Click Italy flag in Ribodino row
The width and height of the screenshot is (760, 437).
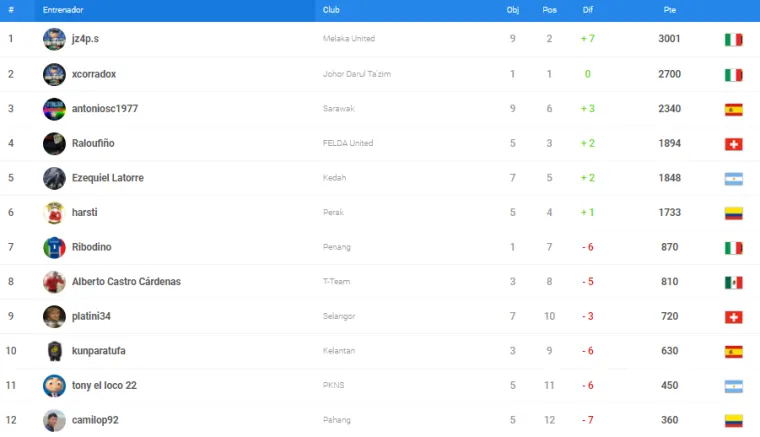[x=733, y=248]
